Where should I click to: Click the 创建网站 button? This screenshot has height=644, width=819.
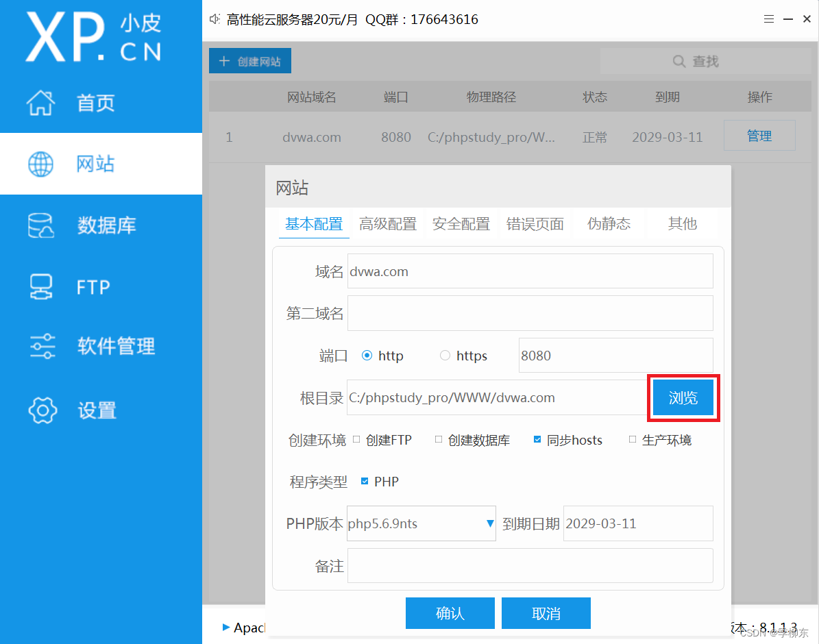pyautogui.click(x=250, y=61)
